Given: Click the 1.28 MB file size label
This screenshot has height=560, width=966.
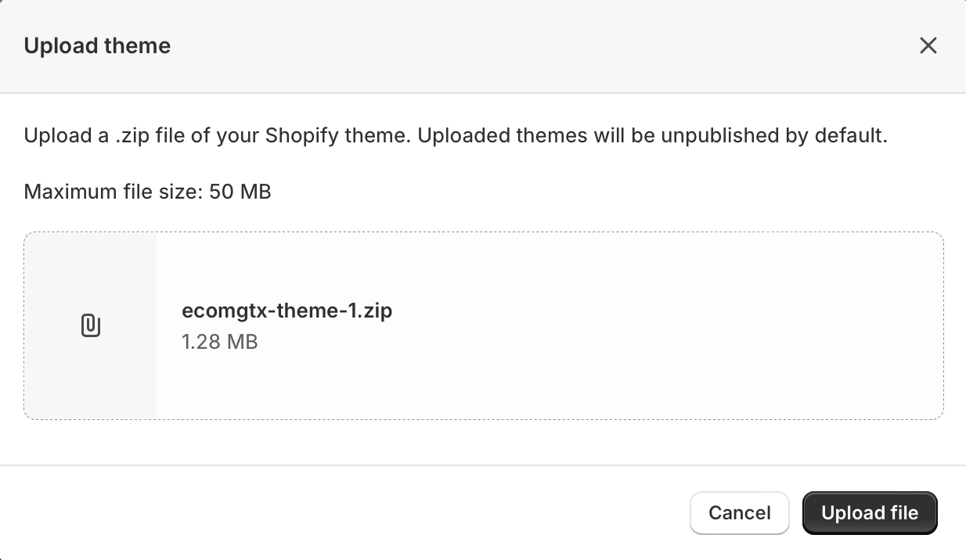Looking at the screenshot, I should point(220,342).
